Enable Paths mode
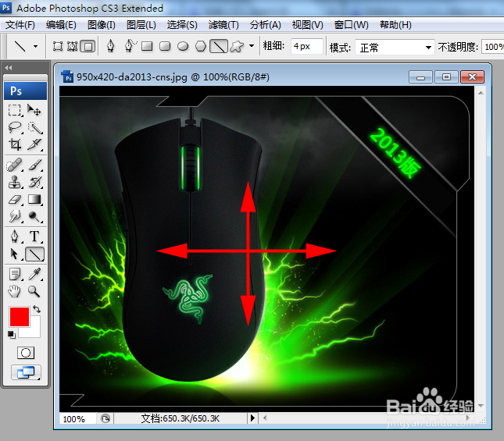504x441 pixels. (73, 46)
